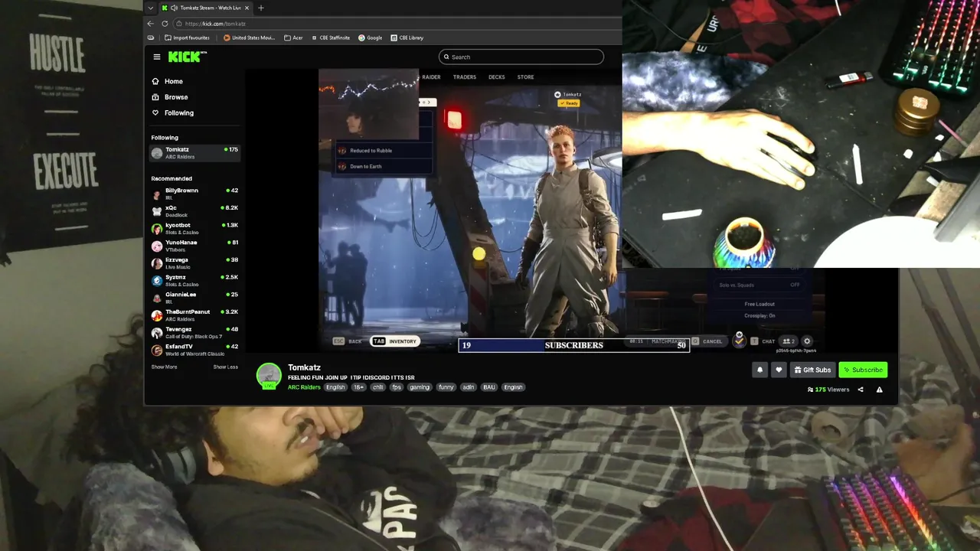Expand list with Show More
Image resolution: width=980 pixels, height=551 pixels.
(x=164, y=367)
